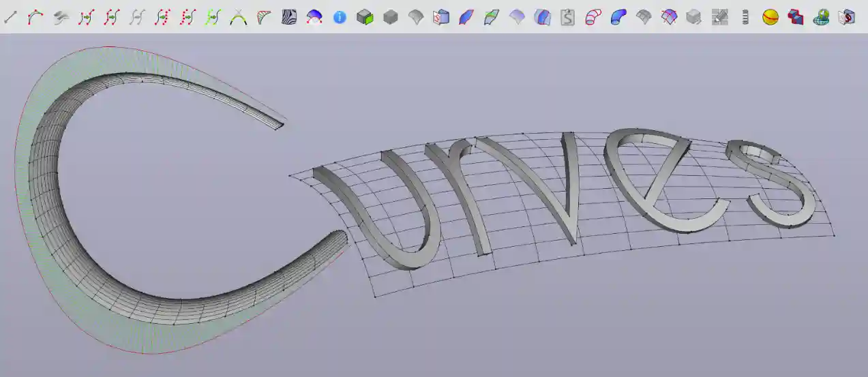Select the gray curved surface icon
Screen dimensions: 868x377
[416, 17]
